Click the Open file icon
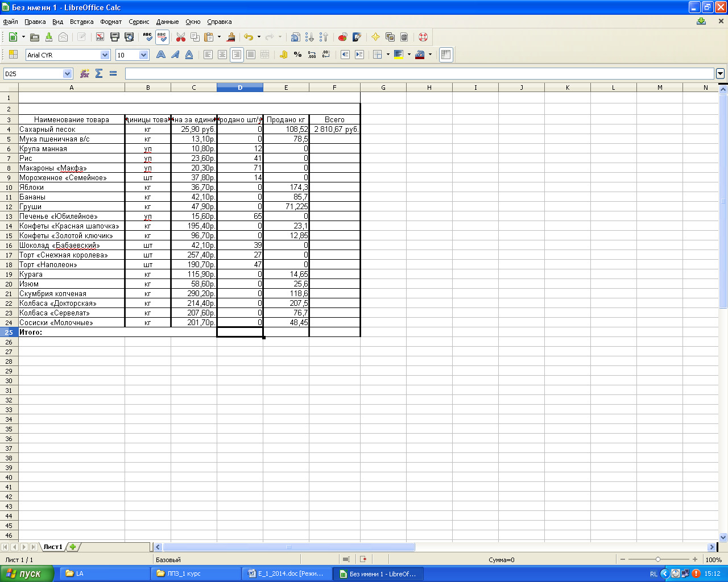 click(x=35, y=37)
